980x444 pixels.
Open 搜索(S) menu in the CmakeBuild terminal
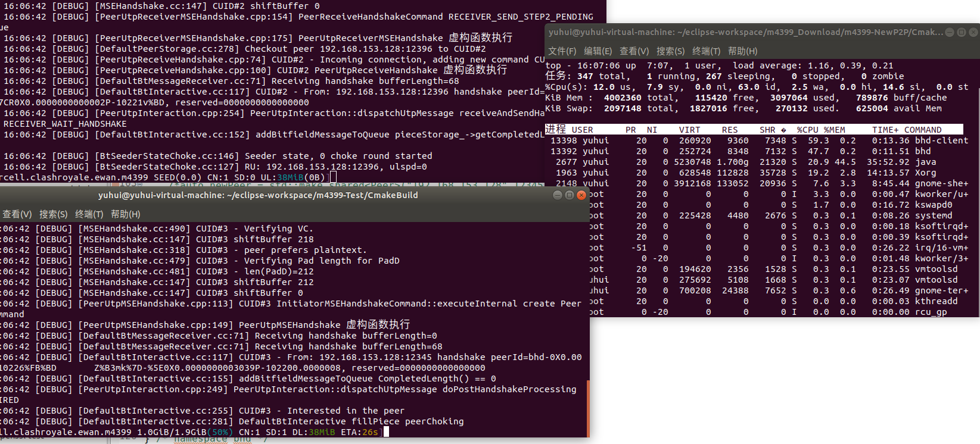coord(53,214)
